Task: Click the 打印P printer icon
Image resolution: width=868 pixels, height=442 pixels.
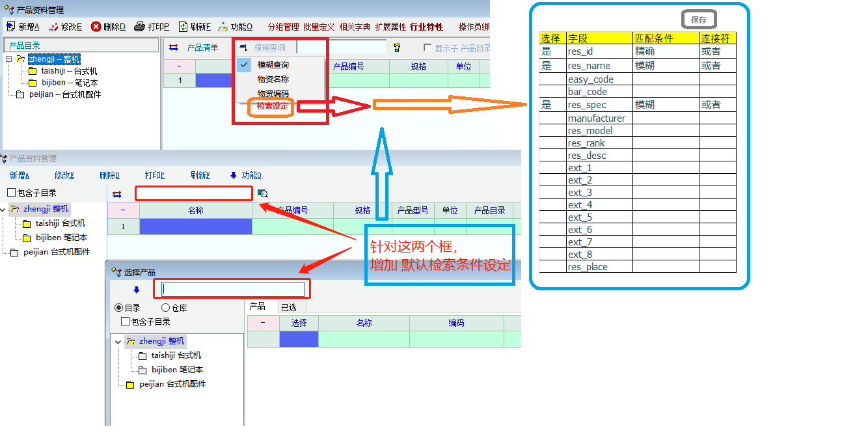Action: 139,27
